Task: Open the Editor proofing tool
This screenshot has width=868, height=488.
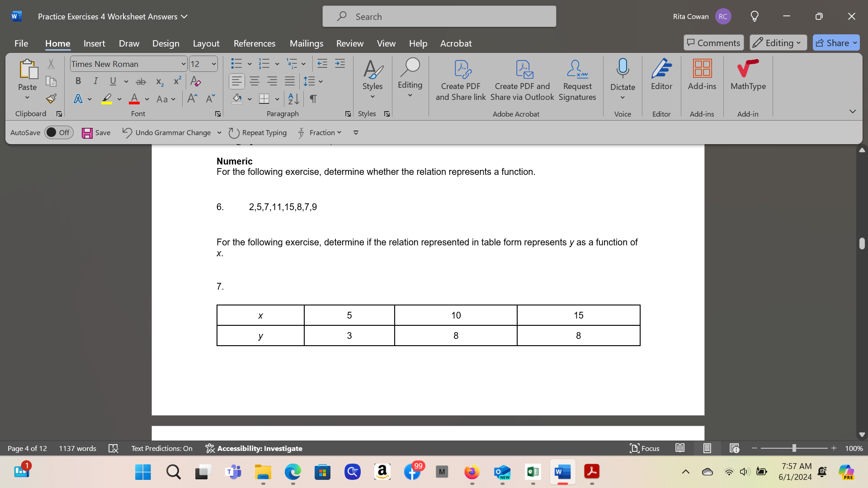Action: (x=661, y=75)
